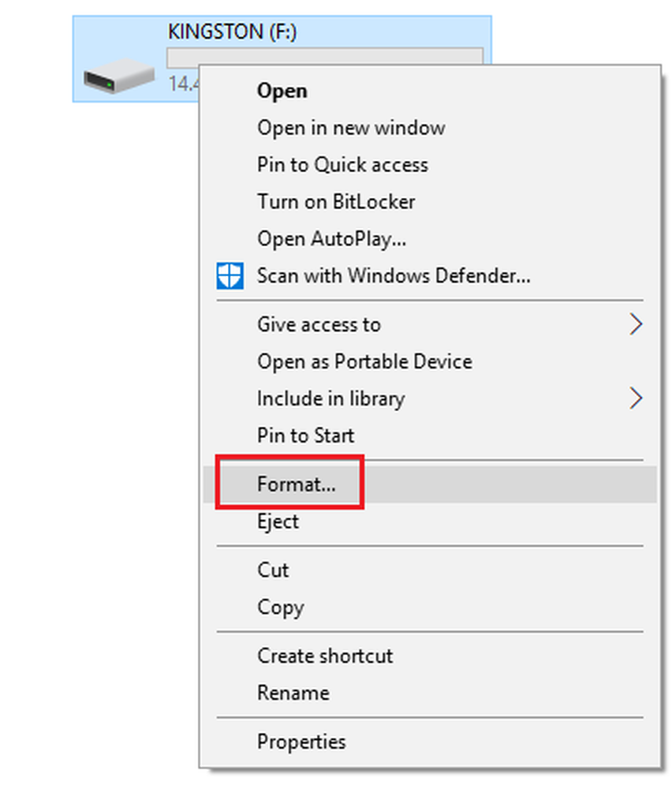
Task: Select Open in new window
Action: 430,128
